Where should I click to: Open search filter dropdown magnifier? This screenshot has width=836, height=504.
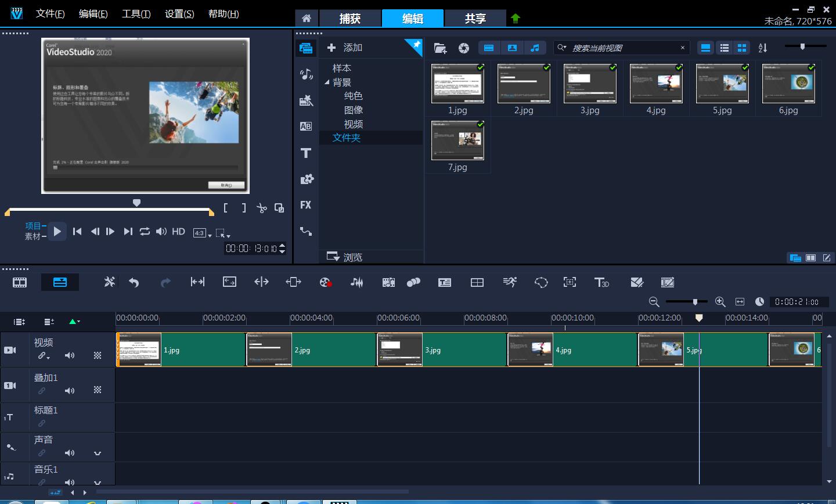[x=561, y=48]
